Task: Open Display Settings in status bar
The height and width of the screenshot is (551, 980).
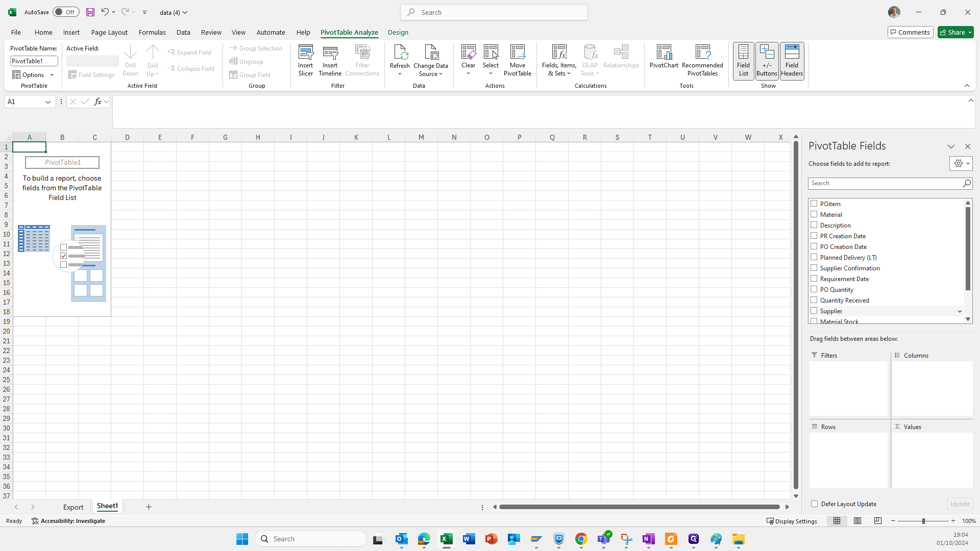Action: 792,521
